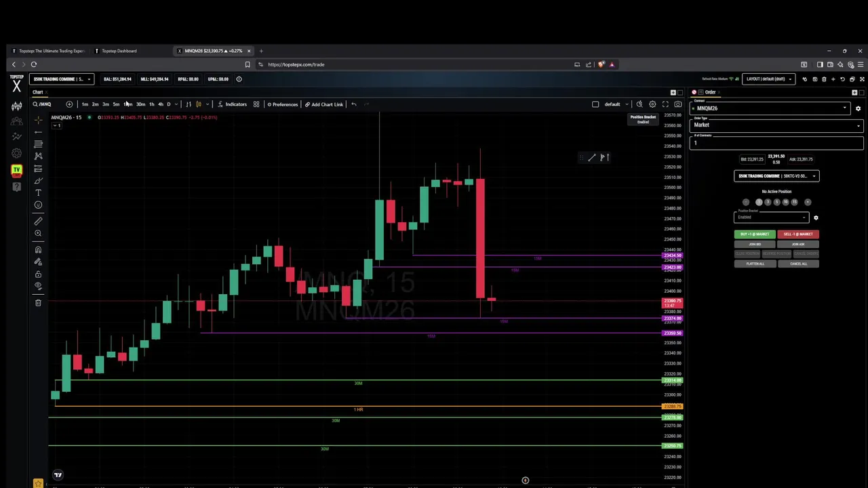Open the TV Live sidebar icon

point(16,170)
